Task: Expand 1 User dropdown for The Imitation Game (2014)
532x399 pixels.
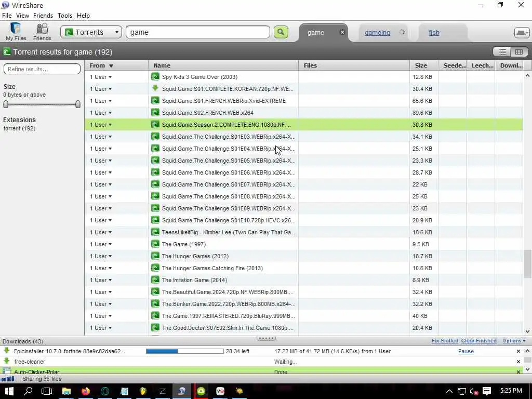Action: [110, 280]
